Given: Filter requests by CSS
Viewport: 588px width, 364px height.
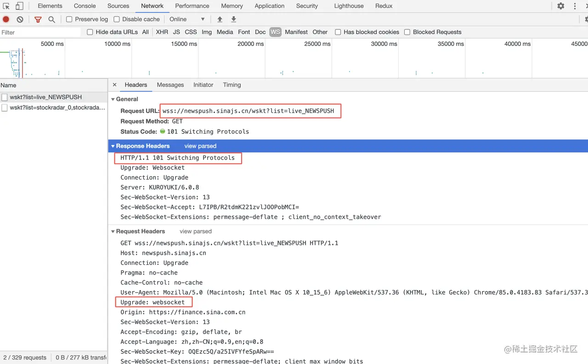Looking at the screenshot, I should [191, 32].
